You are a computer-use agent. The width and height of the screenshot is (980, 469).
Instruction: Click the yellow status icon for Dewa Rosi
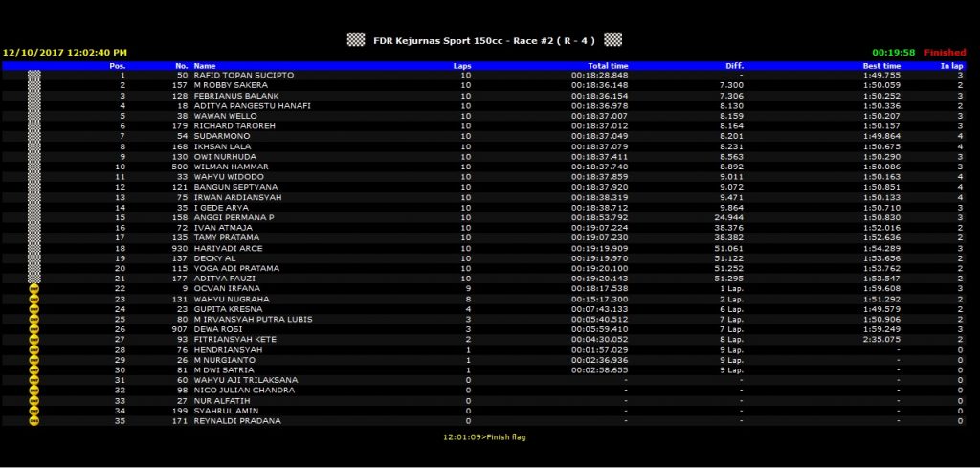(x=34, y=329)
